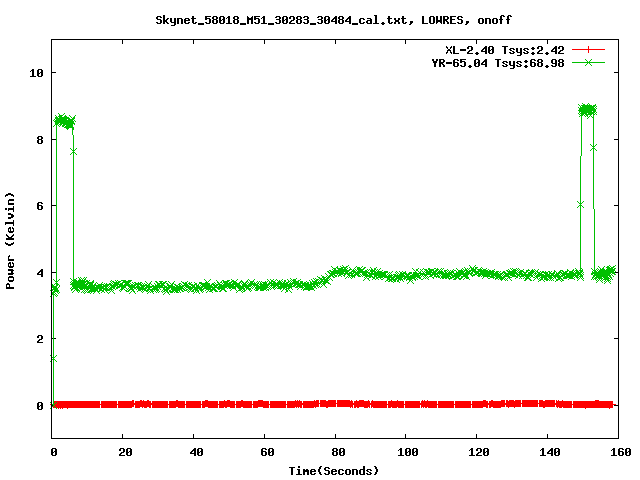Click the red XL trace at 100 seconds
Viewport: 640px width, 480px height.
(x=405, y=404)
